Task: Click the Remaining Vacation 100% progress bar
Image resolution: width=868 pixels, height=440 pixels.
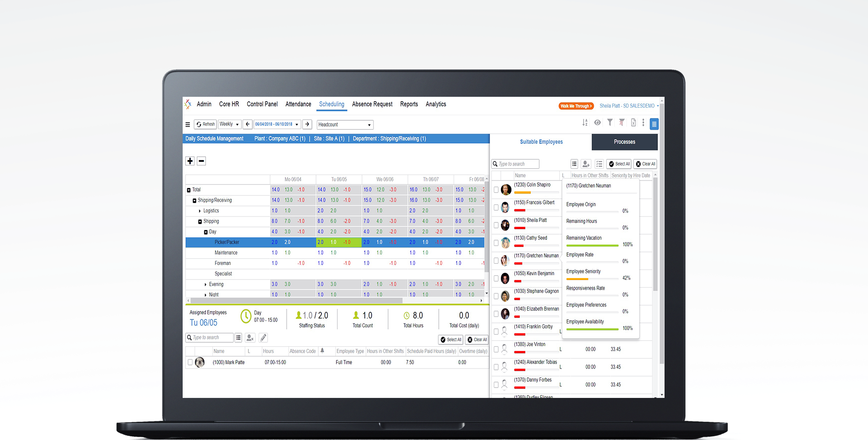Action: point(592,246)
